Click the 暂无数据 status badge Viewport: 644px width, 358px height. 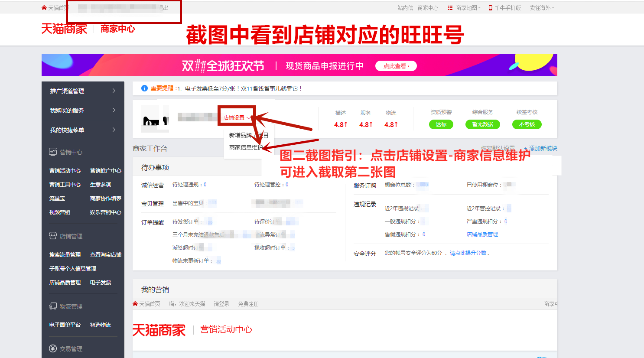(483, 124)
